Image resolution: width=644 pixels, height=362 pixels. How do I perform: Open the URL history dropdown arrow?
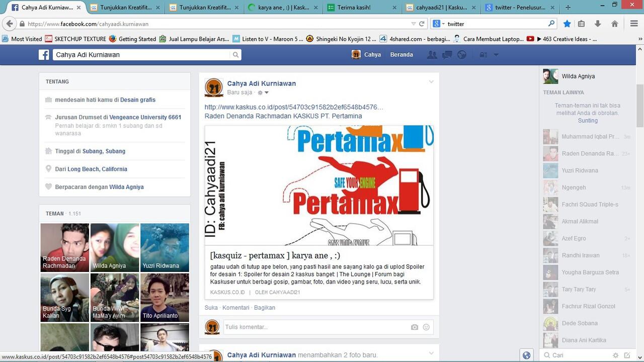(414, 24)
